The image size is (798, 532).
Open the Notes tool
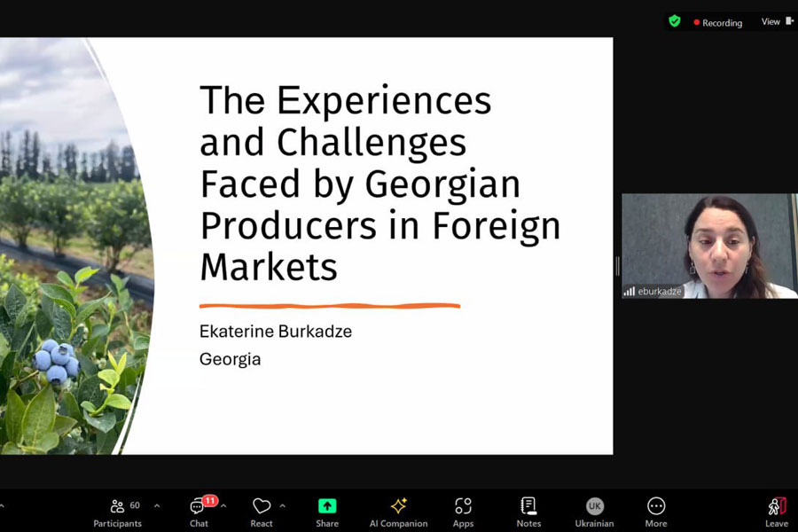528,511
